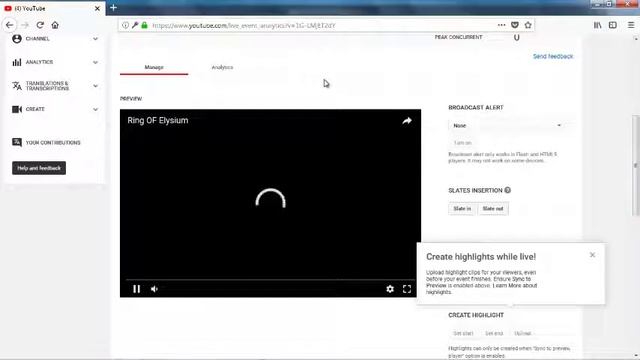Screen dimensions: 640x360
Task: Click the Turn on button under Broadcast Alert
Action: click(x=462, y=143)
